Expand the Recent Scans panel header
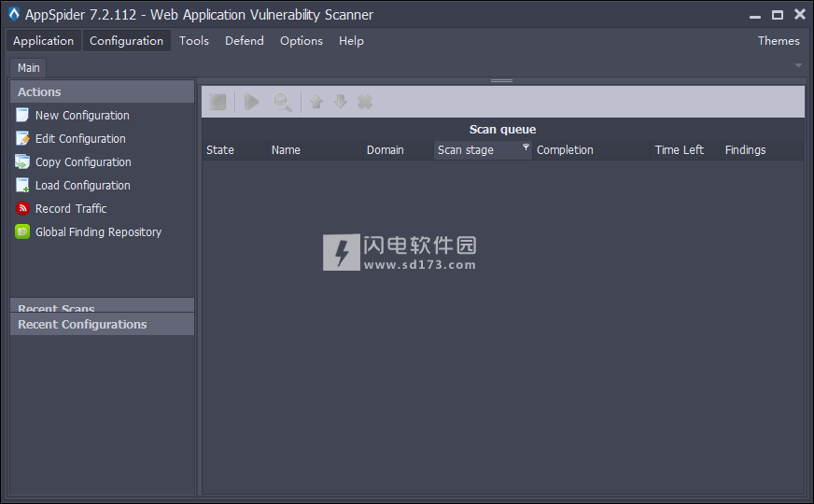The width and height of the screenshot is (814, 504). pyautogui.click(x=103, y=305)
